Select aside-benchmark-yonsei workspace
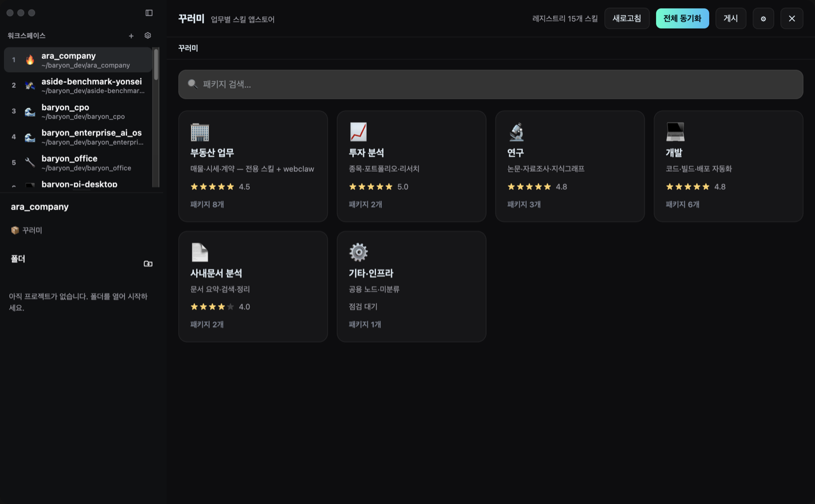815x504 pixels. [x=78, y=86]
